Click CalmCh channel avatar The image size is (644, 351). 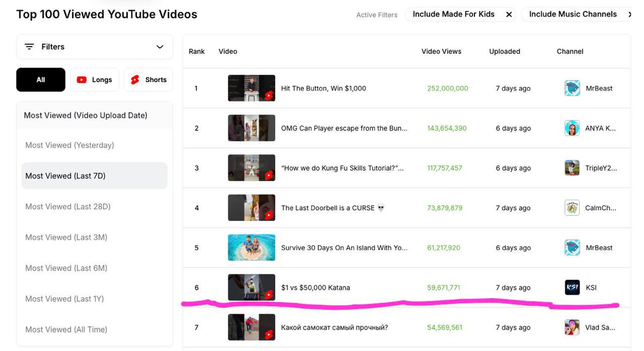[x=572, y=208]
